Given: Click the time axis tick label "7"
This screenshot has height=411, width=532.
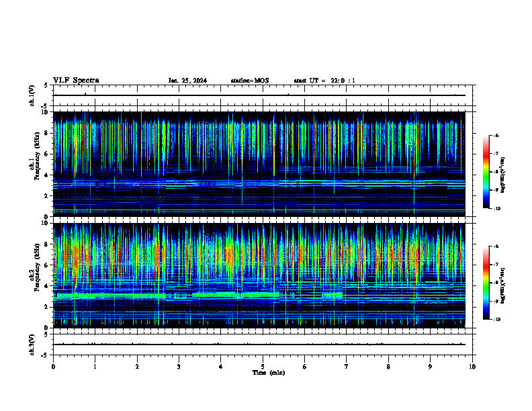Looking at the screenshot, I should [x=347, y=367].
